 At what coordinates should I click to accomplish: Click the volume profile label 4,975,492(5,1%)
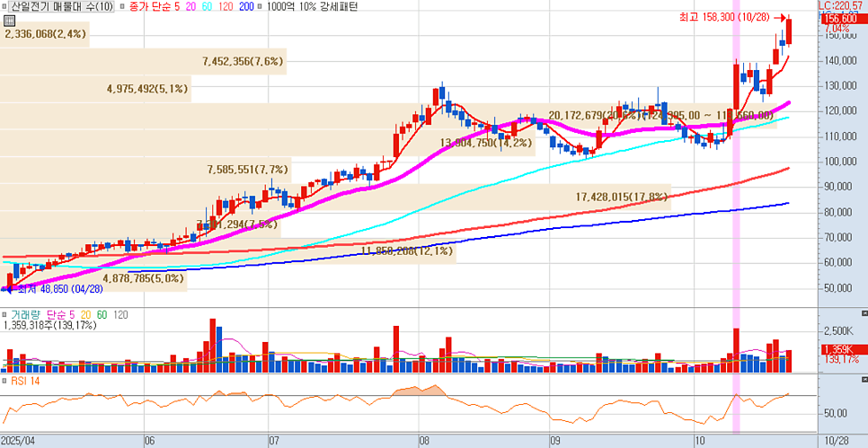click(x=146, y=88)
